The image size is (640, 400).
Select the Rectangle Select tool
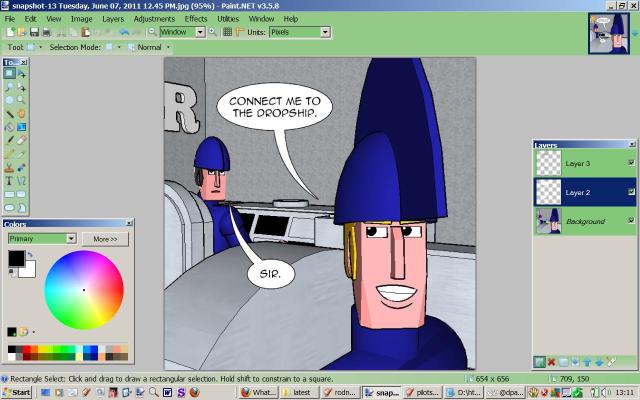click(x=9, y=73)
